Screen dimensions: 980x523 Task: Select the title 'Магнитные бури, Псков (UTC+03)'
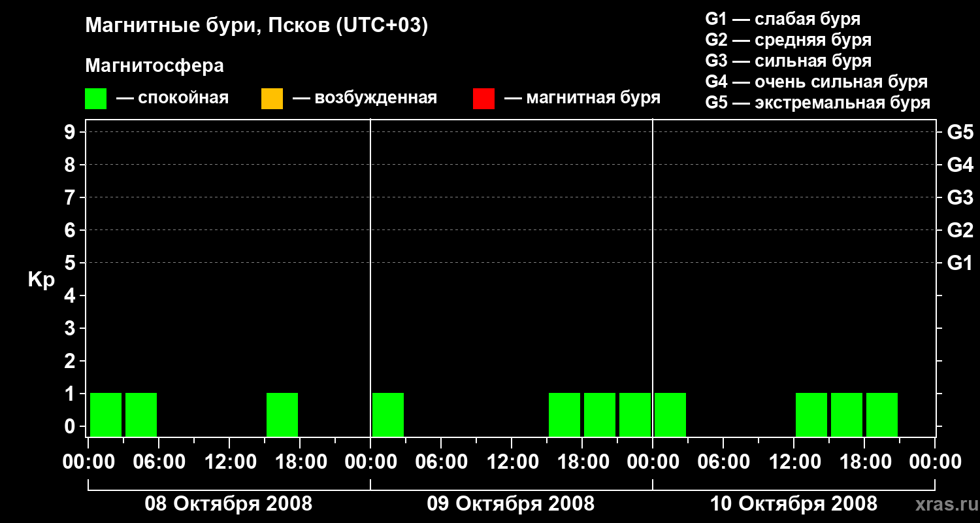click(257, 26)
